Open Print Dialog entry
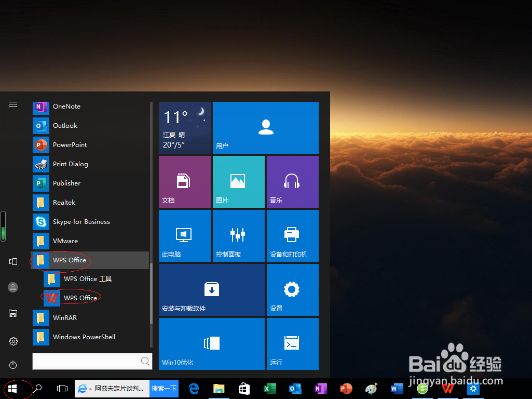 [x=91, y=164]
